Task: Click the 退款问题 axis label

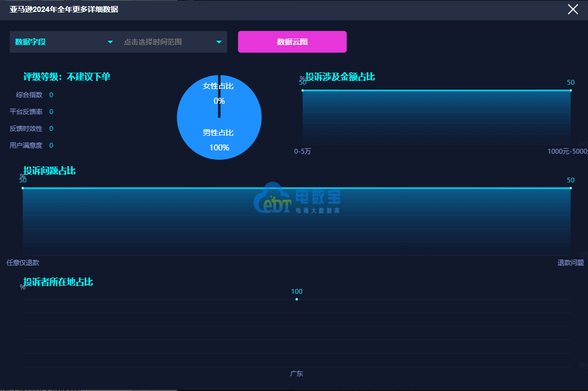Action: tap(571, 263)
